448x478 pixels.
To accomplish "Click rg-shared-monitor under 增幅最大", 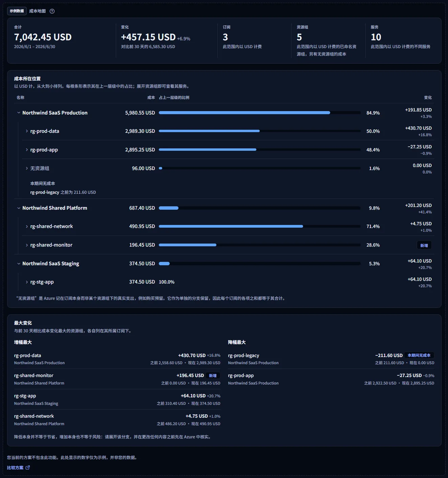I will click(x=34, y=375).
